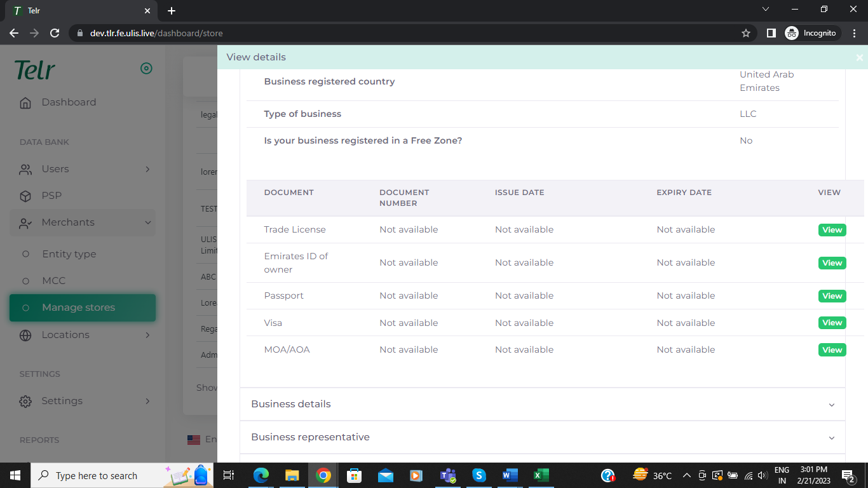This screenshot has height=488, width=868.
Task: View the Passport document
Action: [832, 296]
